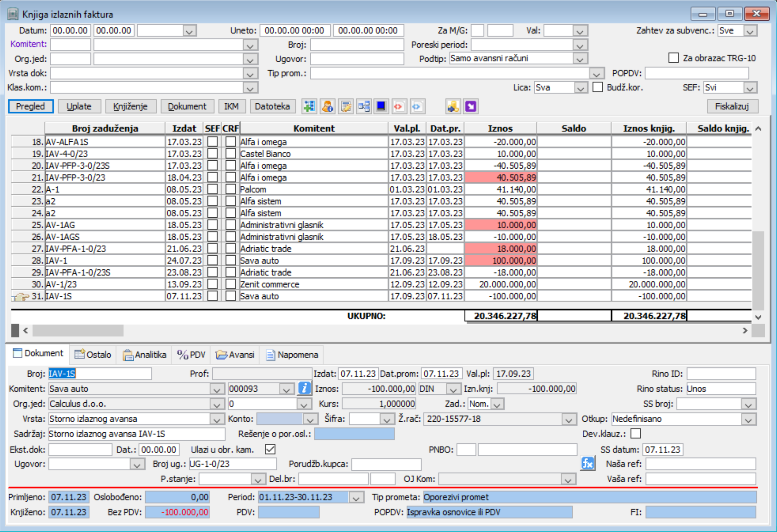The height and width of the screenshot is (532, 777).
Task: Toggle the Budž.kor. checkbox
Action: pyautogui.click(x=597, y=87)
